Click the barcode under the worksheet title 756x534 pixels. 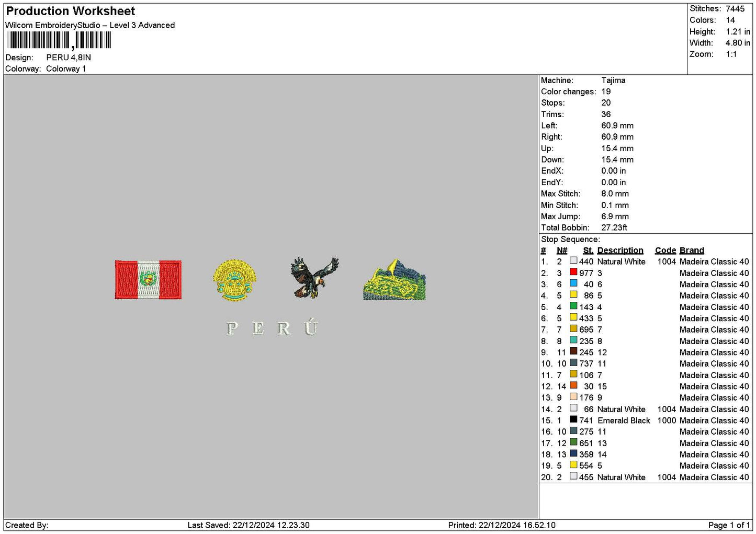[59, 40]
